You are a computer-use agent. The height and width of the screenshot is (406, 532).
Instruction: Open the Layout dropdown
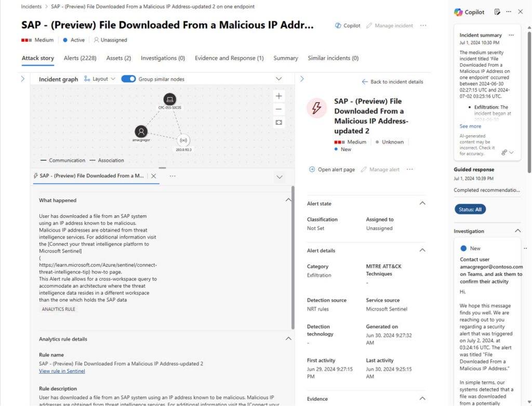pos(100,79)
